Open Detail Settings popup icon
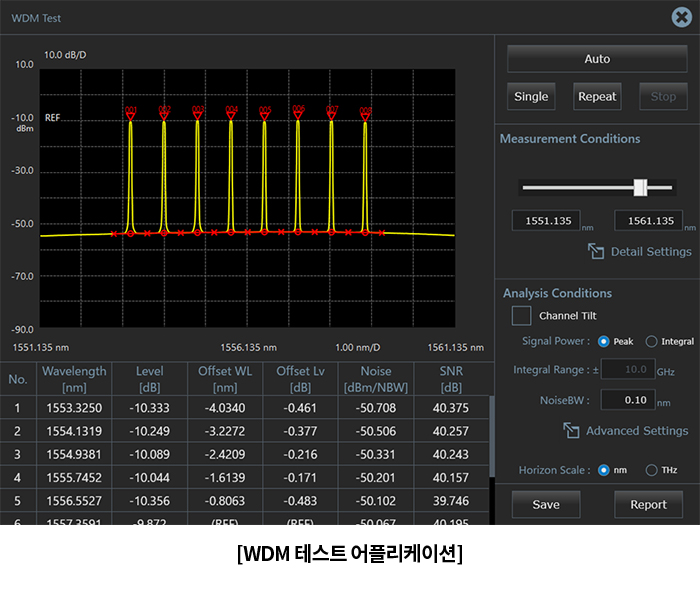700x589 pixels. click(596, 251)
